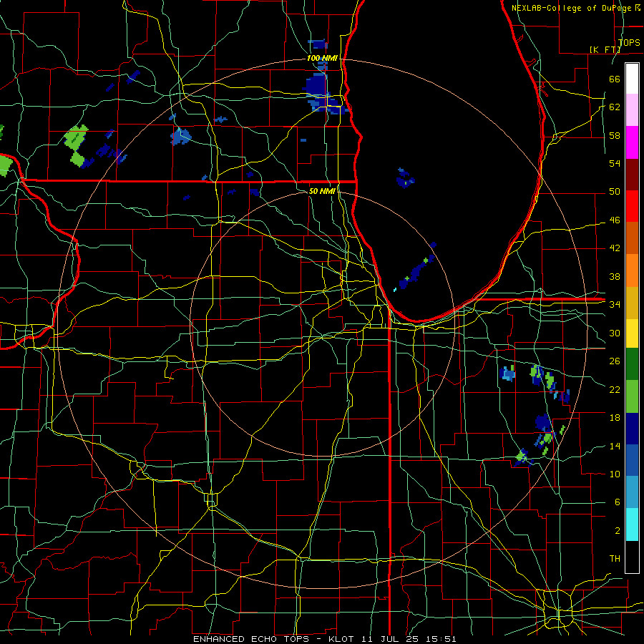The width and height of the screenshot is (644, 644).
Task: Click the magenta swatch near 58
Action: [632, 142]
